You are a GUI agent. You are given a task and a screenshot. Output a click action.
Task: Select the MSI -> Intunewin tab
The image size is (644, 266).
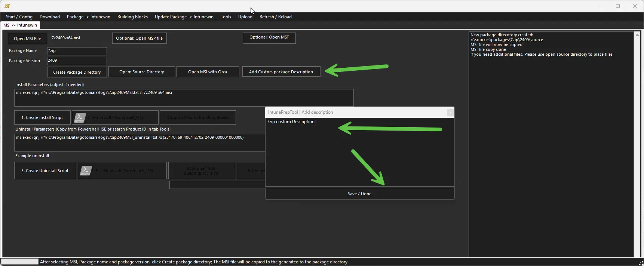click(20, 25)
